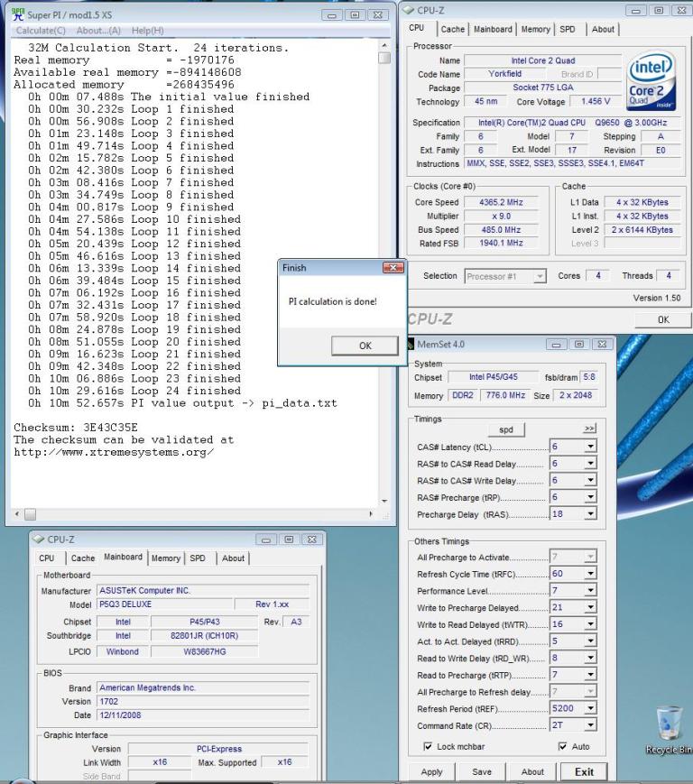The height and width of the screenshot is (784, 693).
Task: Click the Loop 24 finished line
Action: coord(134,391)
